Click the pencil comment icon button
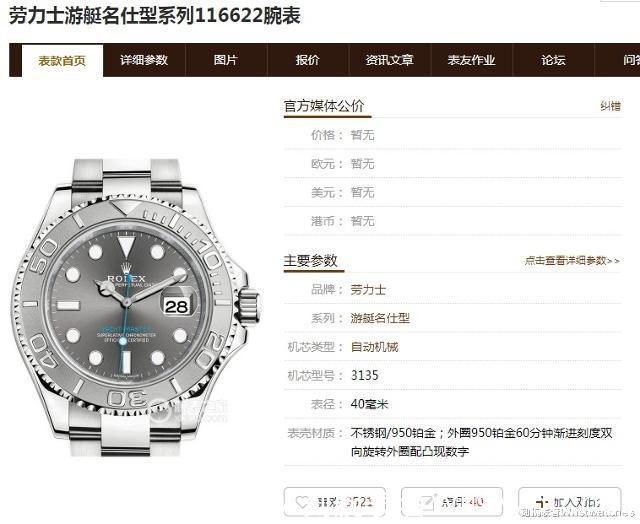 427,502
